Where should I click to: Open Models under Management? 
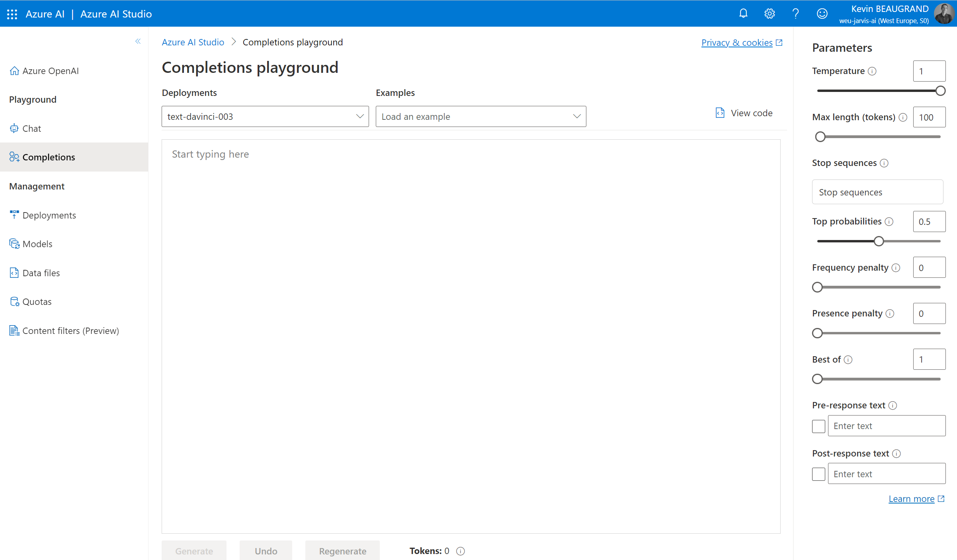(x=37, y=244)
